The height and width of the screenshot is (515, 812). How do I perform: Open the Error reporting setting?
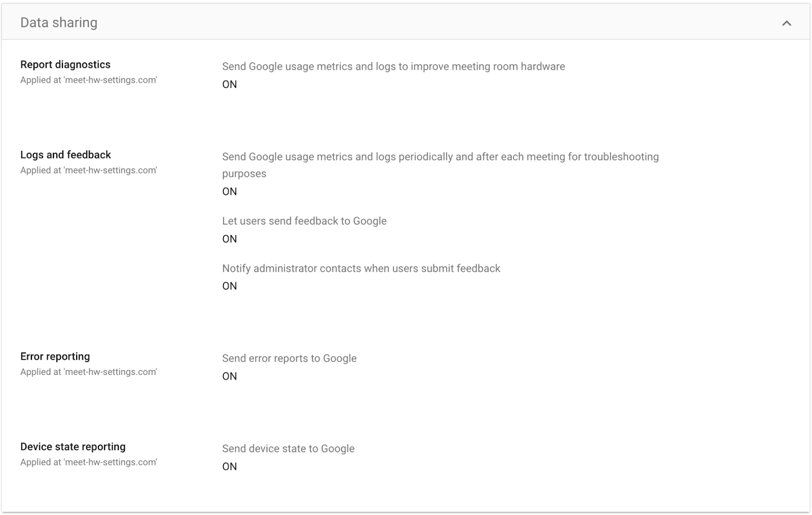coord(55,357)
